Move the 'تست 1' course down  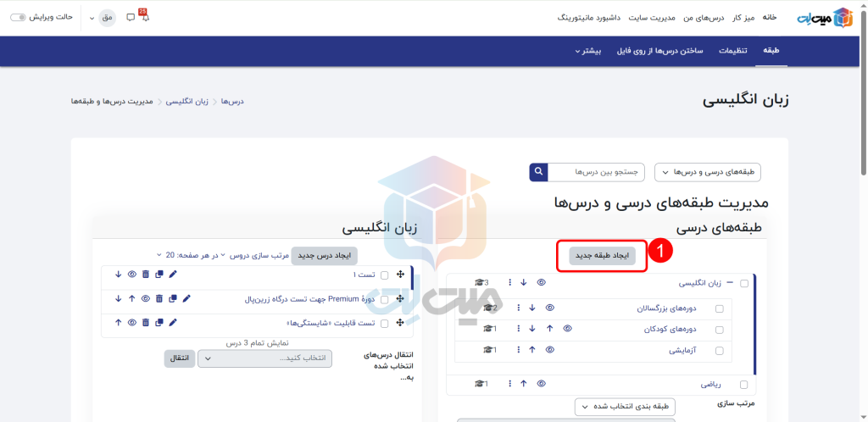pos(118,275)
